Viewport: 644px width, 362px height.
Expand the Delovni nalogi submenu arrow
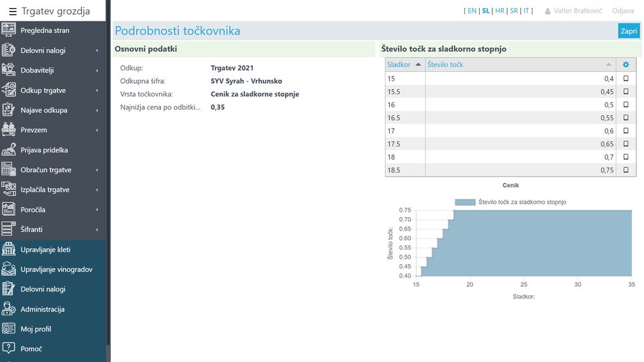click(x=97, y=50)
